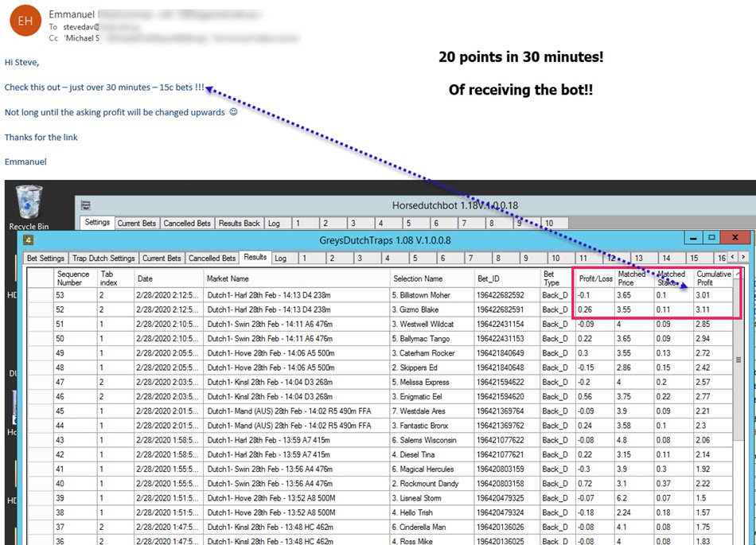Sort by Cumulative Profit column header
This screenshot has height=545, width=756.
click(713, 278)
